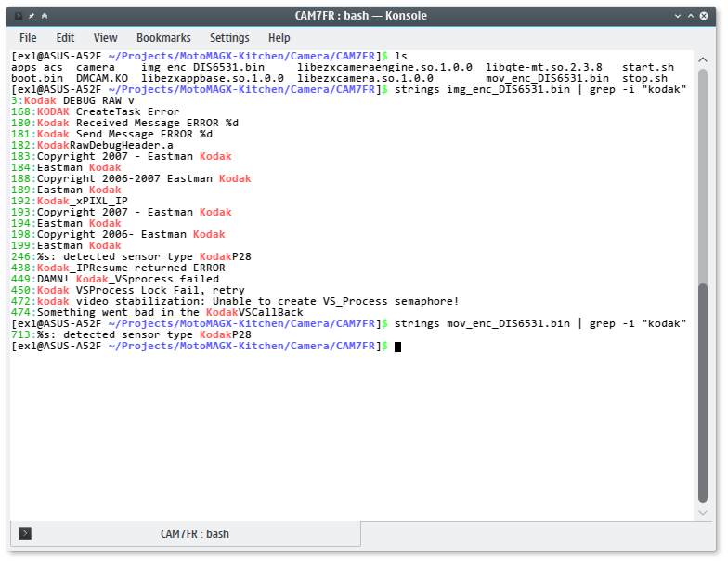Click line 472 about VS_Process semaphore
Image resolution: width=728 pixels, height=563 pixels.
(x=236, y=301)
